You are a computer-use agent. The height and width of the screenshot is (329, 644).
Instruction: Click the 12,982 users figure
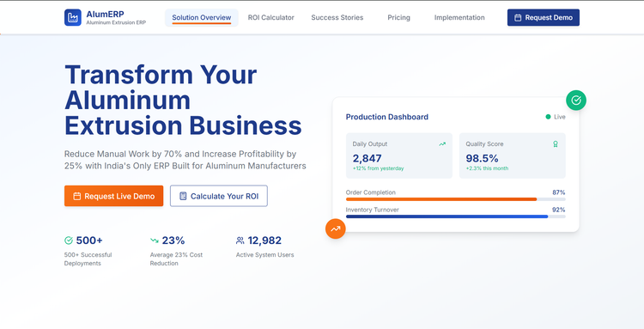264,241
